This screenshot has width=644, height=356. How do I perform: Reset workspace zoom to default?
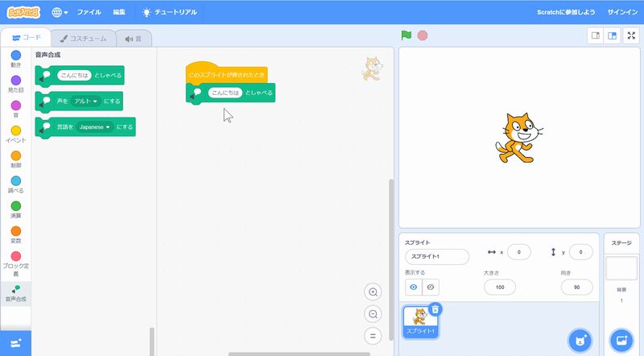(372, 336)
